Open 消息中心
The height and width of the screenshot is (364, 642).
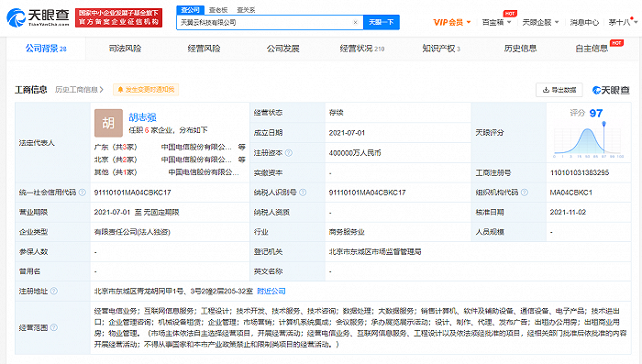click(x=584, y=22)
